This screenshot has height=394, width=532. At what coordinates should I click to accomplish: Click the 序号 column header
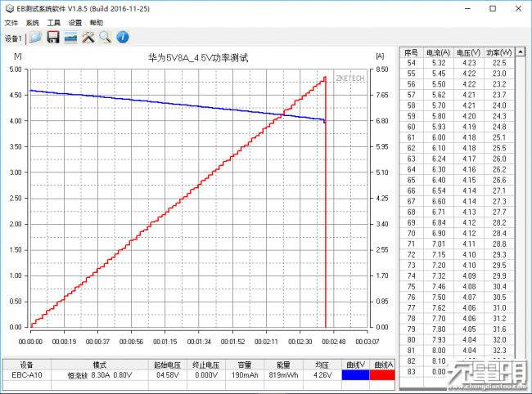[x=411, y=53]
